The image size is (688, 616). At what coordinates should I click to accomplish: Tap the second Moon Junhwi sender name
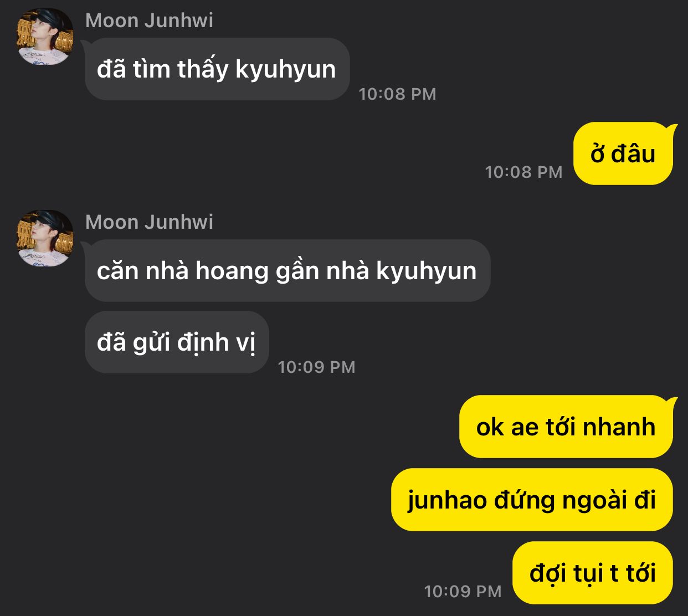[149, 222]
